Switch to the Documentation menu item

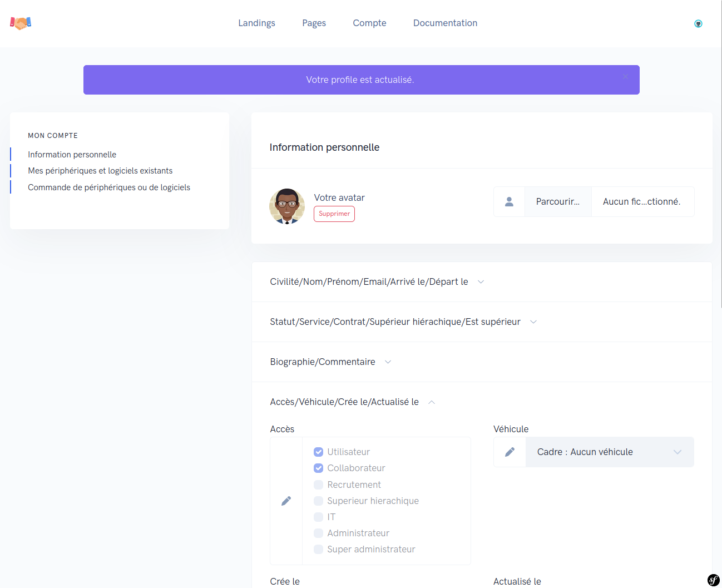click(x=445, y=23)
